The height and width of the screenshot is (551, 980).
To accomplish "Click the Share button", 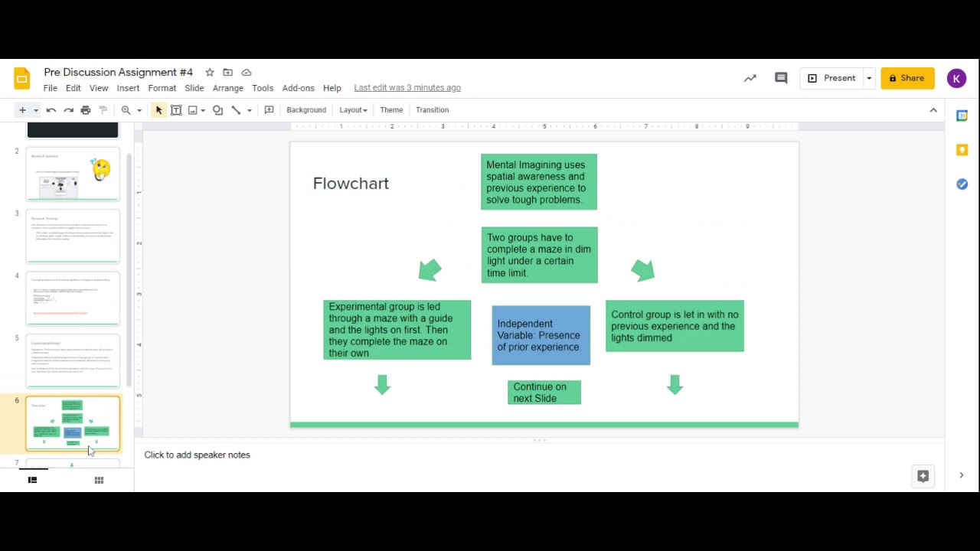I will [907, 78].
